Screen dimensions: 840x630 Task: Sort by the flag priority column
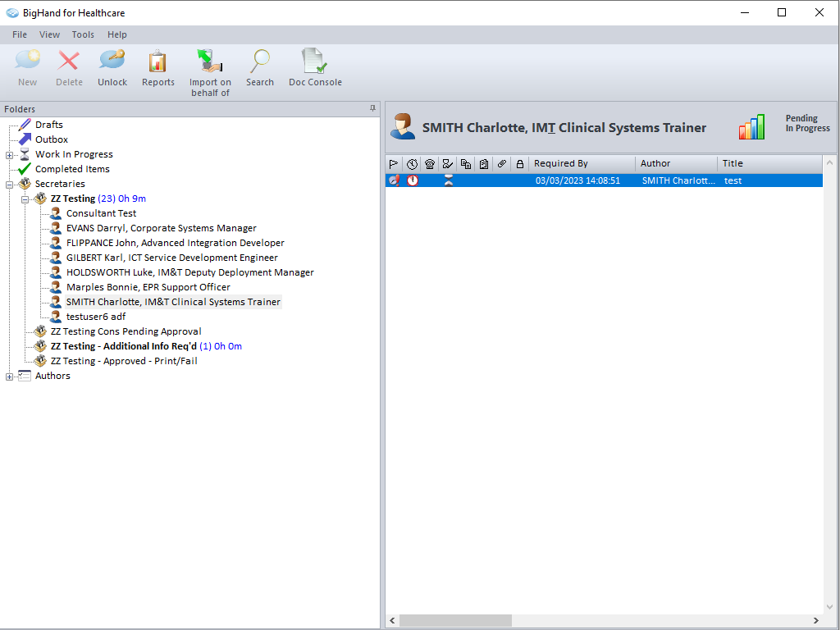point(394,164)
